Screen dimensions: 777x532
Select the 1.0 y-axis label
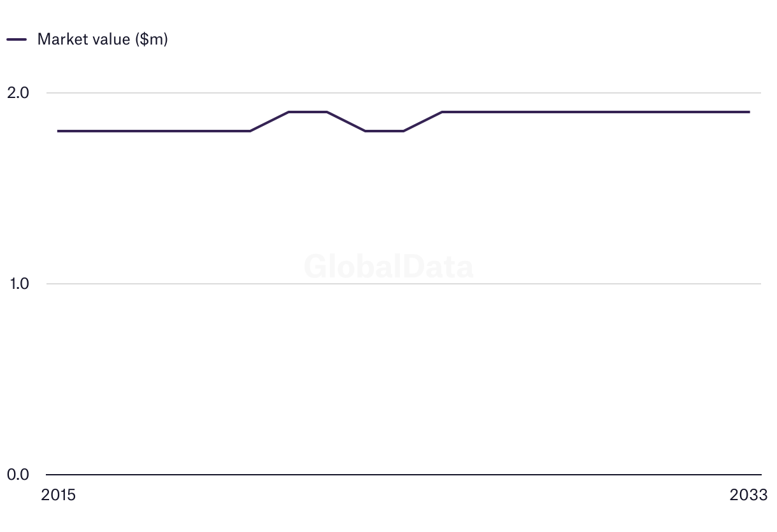pyautogui.click(x=20, y=284)
